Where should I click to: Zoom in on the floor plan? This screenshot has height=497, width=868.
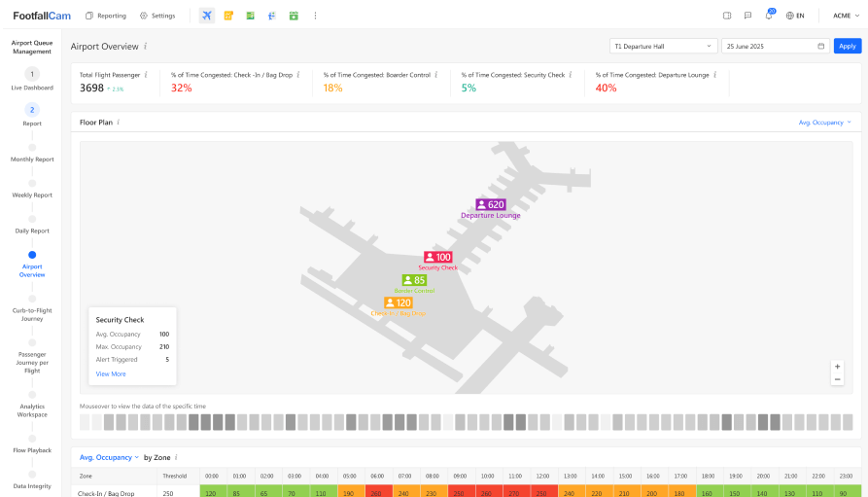[x=837, y=367]
